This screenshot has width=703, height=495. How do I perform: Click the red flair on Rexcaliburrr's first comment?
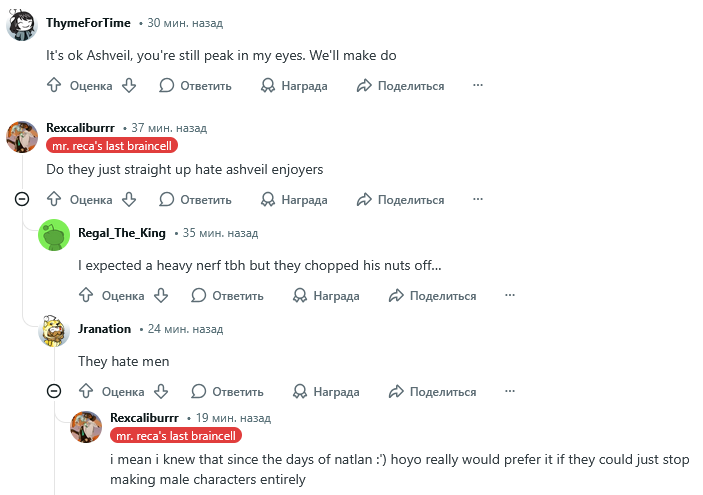(111, 145)
